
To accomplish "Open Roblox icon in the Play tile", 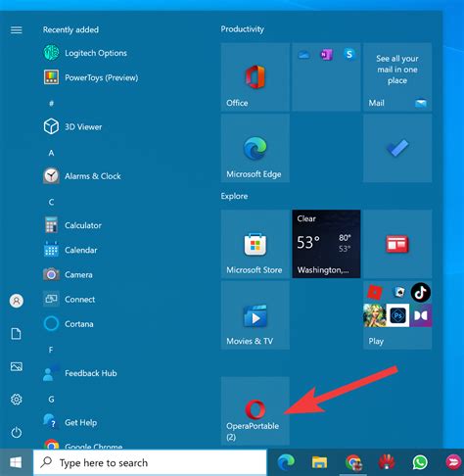I will [x=375, y=292].
